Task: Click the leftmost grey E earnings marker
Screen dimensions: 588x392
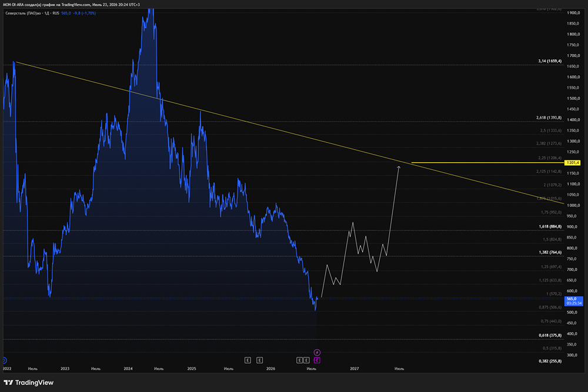Action: tap(248, 360)
